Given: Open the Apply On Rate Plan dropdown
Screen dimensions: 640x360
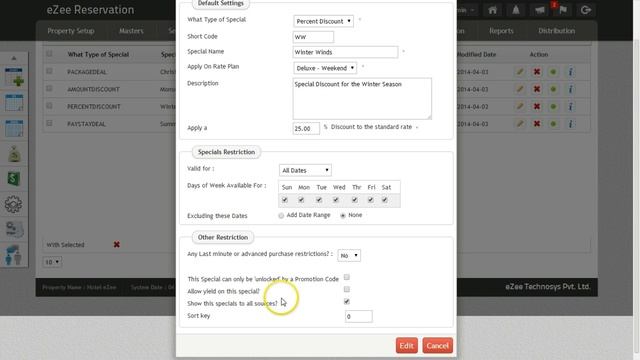Looking at the screenshot, I should 325,68.
